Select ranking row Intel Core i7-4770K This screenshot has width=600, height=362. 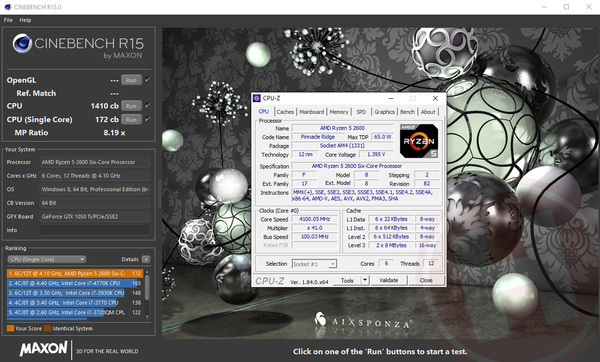75,283
